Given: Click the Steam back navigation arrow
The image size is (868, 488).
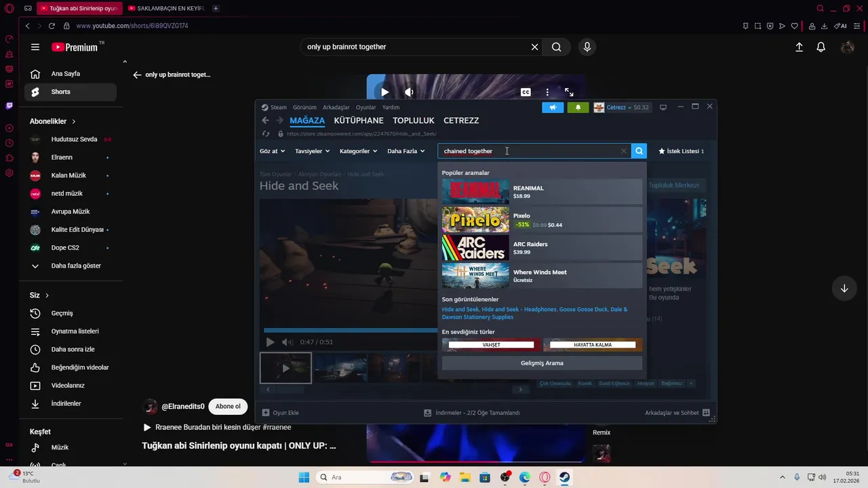Looking at the screenshot, I should pos(266,121).
